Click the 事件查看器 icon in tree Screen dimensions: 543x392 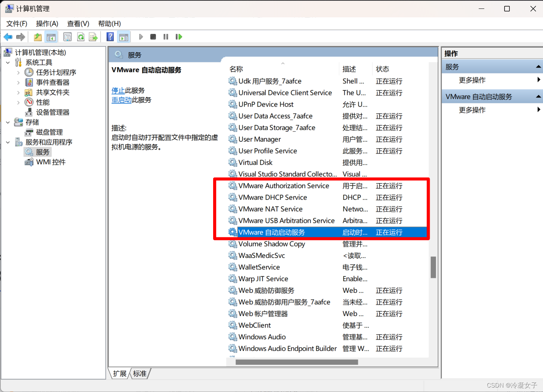click(29, 82)
